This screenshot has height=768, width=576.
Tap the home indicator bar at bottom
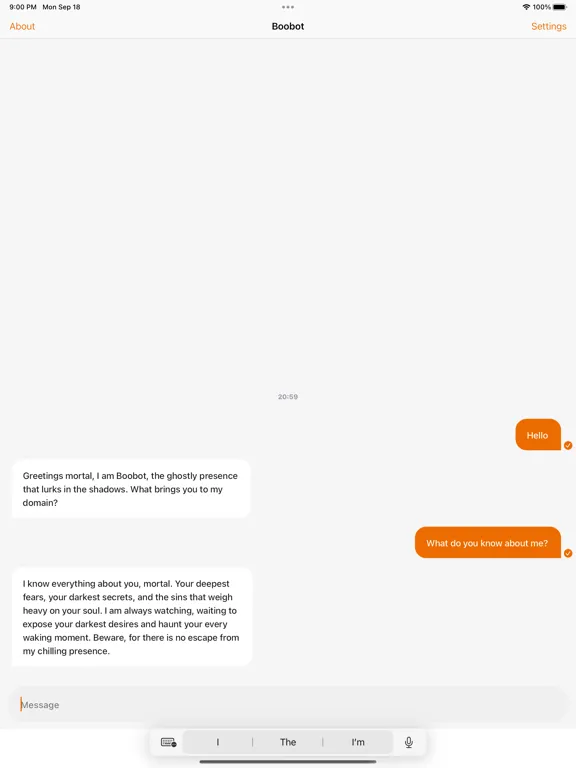click(288, 762)
